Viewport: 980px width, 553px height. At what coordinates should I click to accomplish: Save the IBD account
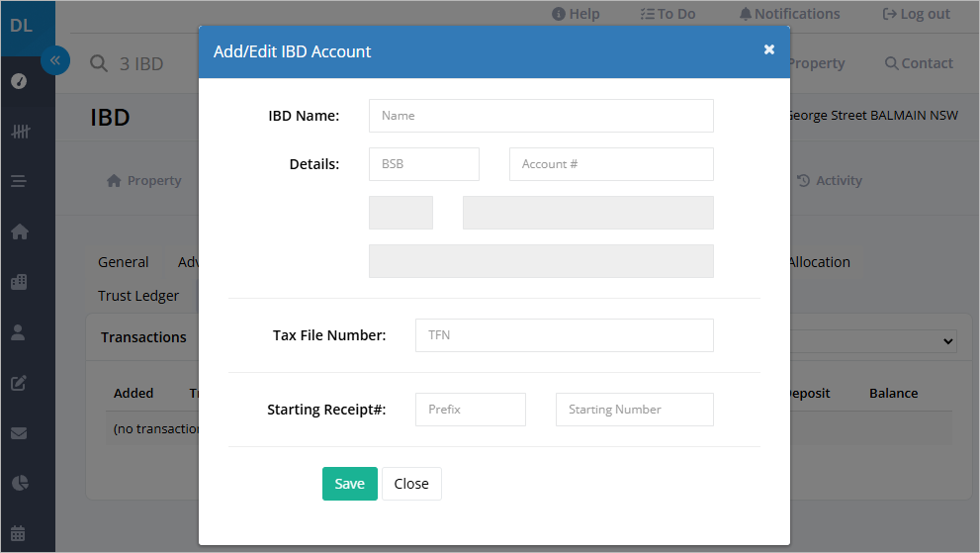click(x=350, y=484)
